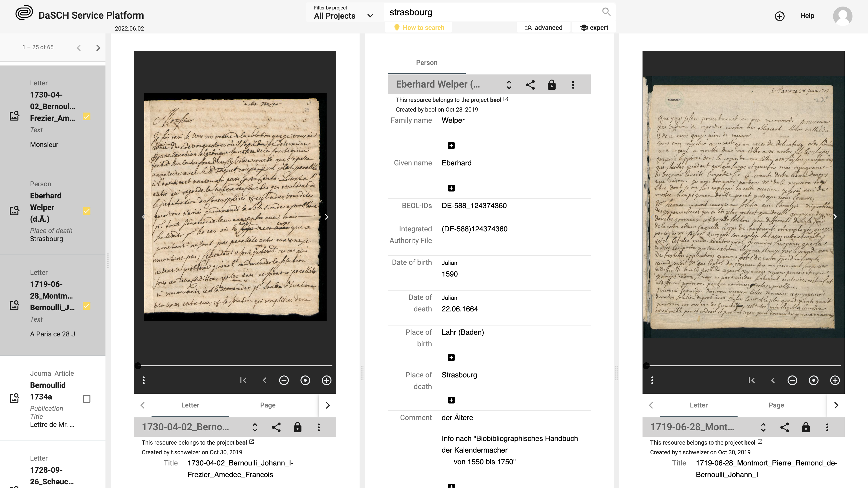The height and width of the screenshot is (488, 868).
Task: Go to next page of search results
Action: pyautogui.click(x=98, y=48)
